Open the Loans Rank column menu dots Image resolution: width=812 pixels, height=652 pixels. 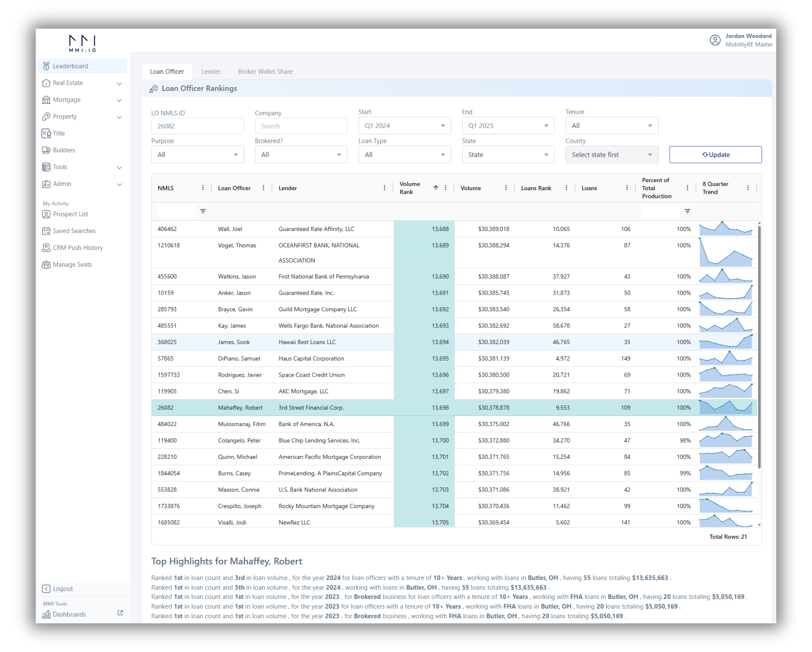click(x=566, y=188)
